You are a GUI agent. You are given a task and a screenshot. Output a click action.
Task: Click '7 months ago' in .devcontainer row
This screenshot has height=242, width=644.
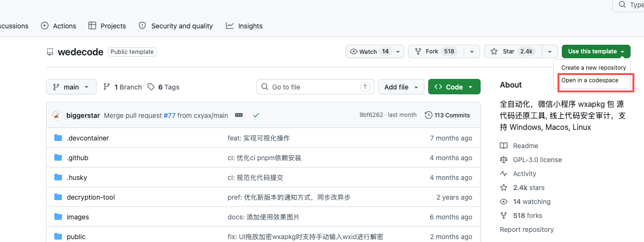(x=451, y=138)
